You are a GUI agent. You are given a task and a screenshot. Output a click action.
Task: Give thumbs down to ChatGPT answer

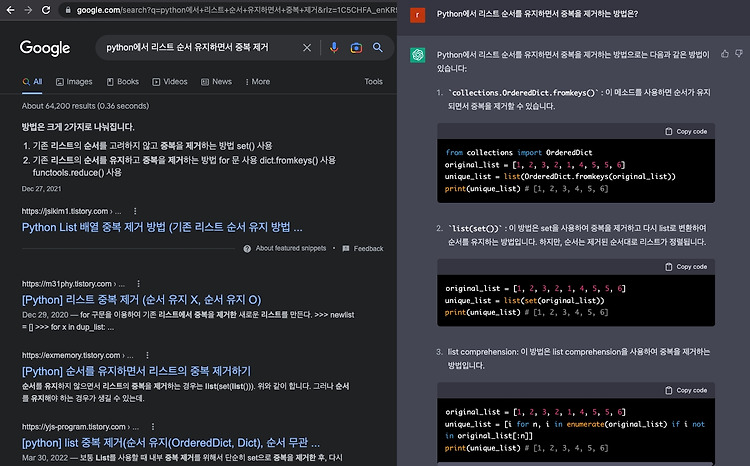pyautogui.click(x=739, y=54)
